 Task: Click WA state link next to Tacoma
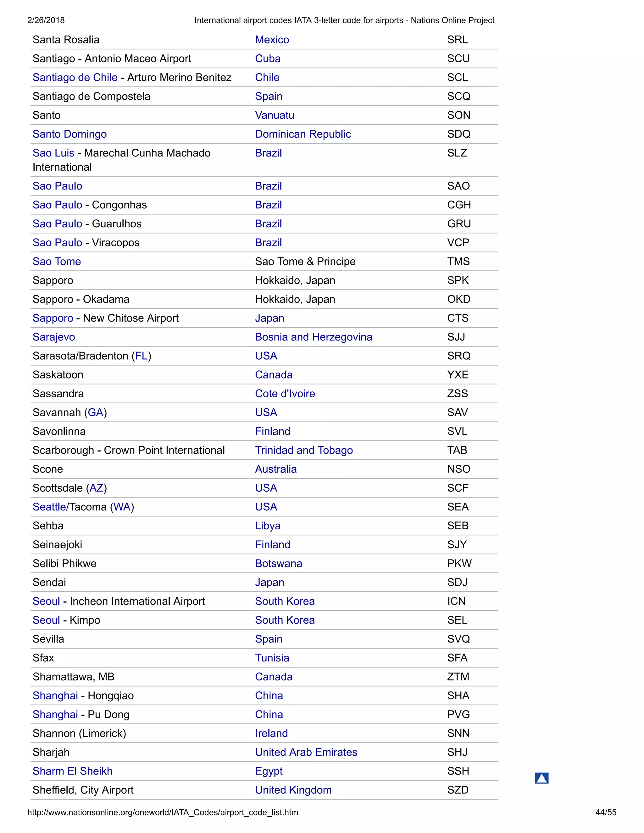coord(122,507)
